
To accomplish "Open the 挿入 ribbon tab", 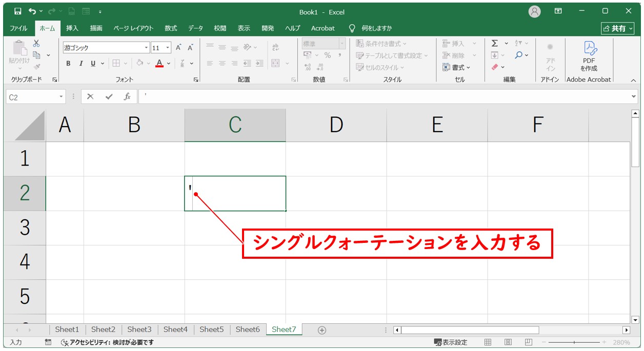I will click(x=72, y=28).
